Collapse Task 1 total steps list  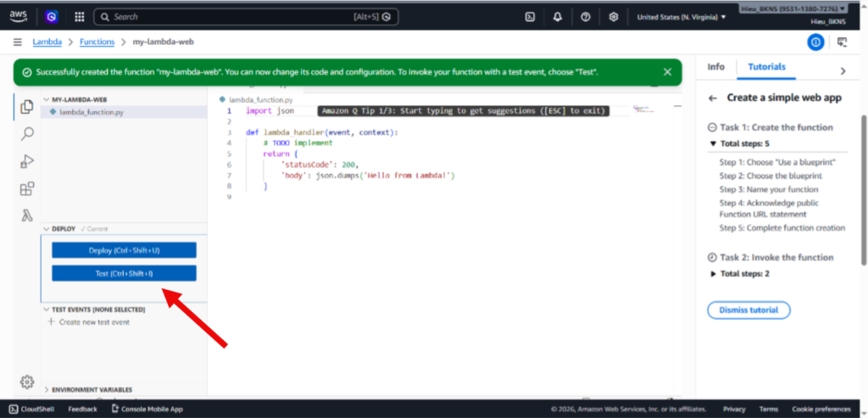712,144
